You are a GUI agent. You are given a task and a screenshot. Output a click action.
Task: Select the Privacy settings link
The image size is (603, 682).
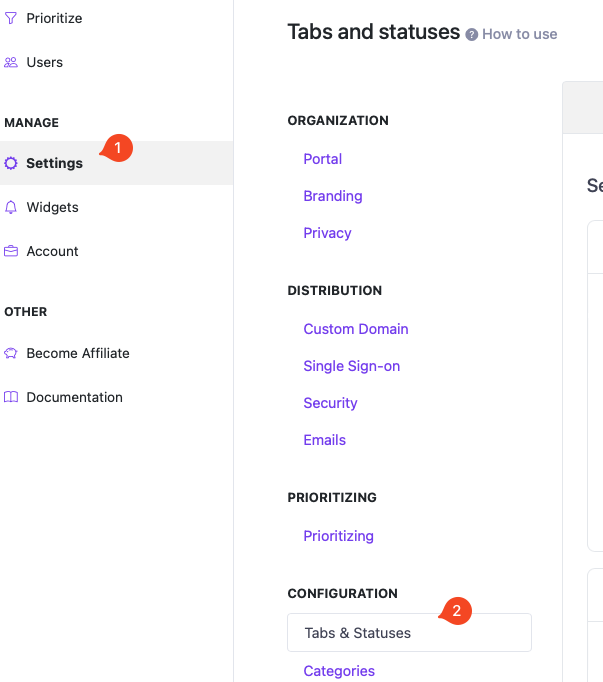tap(327, 233)
